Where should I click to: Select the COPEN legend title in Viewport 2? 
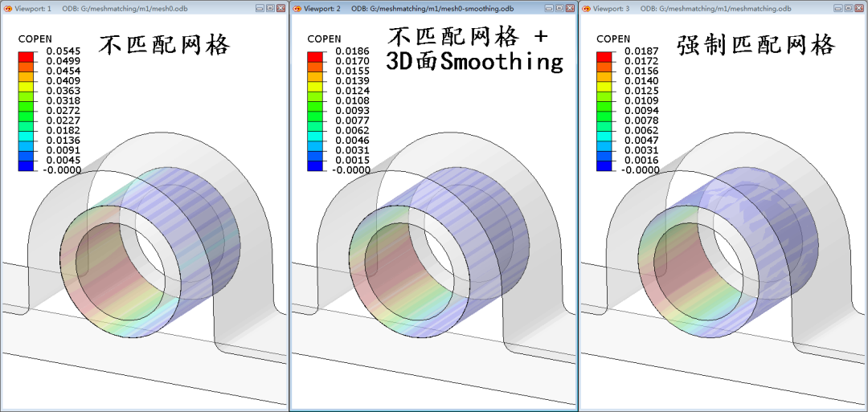coord(324,39)
